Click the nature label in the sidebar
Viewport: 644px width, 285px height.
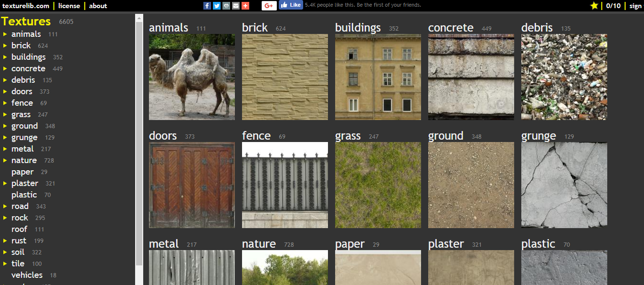[24, 160]
